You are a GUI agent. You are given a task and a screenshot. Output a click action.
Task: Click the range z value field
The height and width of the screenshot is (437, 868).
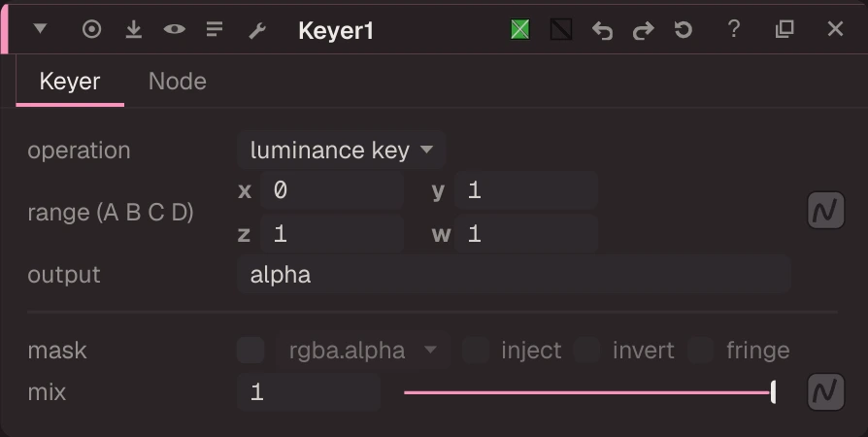point(332,234)
